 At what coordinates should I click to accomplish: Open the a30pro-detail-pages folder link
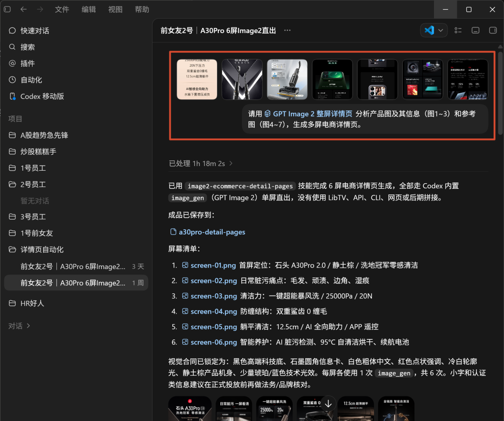pos(208,232)
